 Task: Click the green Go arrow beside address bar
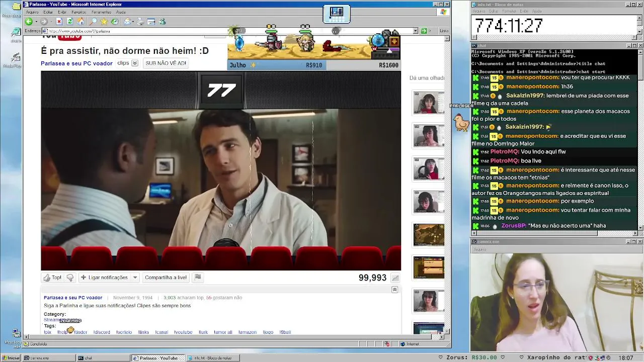coord(424,31)
